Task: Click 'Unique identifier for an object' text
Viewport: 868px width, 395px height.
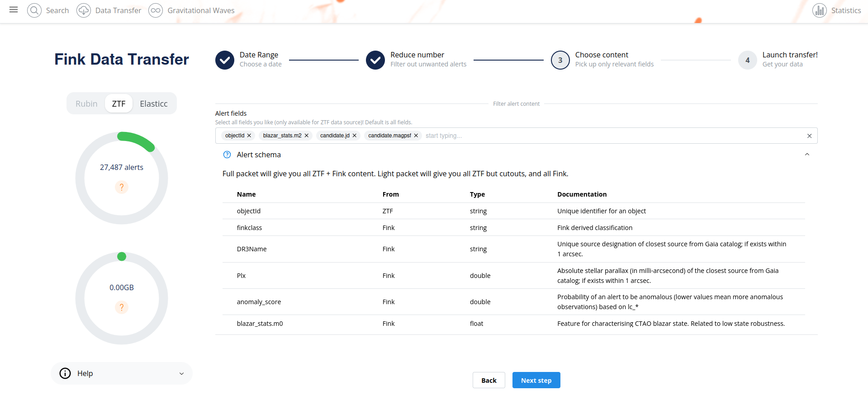Action: (602, 211)
